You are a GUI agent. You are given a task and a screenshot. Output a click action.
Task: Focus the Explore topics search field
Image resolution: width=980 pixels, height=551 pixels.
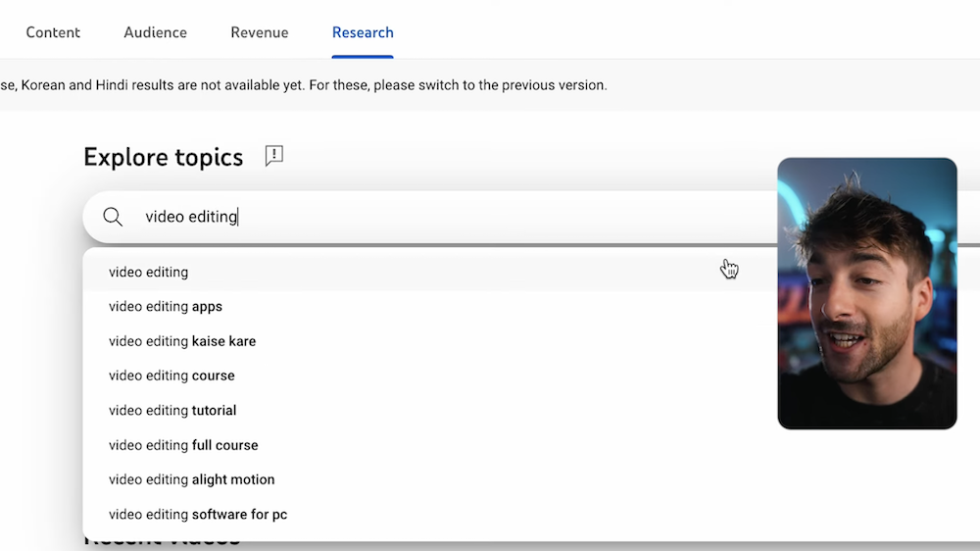pos(437,217)
